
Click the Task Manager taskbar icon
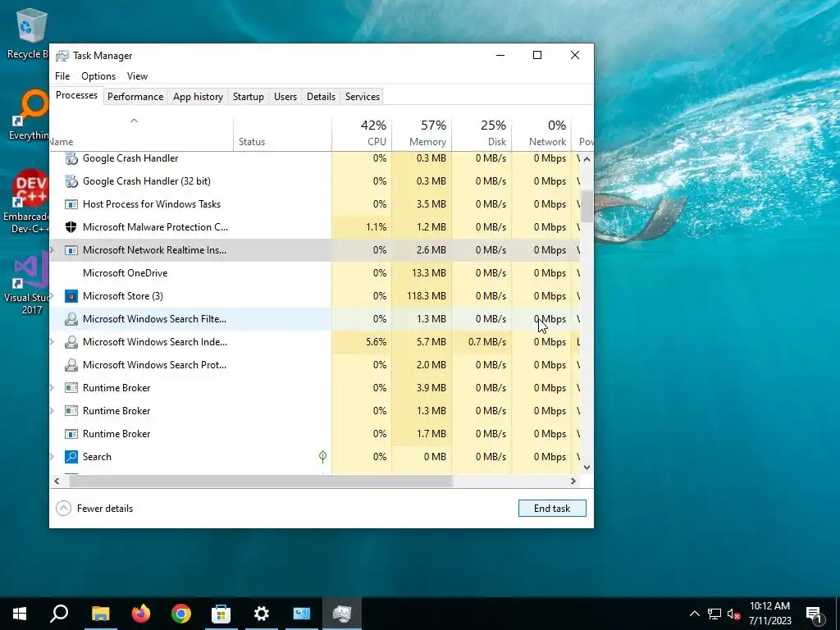(x=342, y=614)
